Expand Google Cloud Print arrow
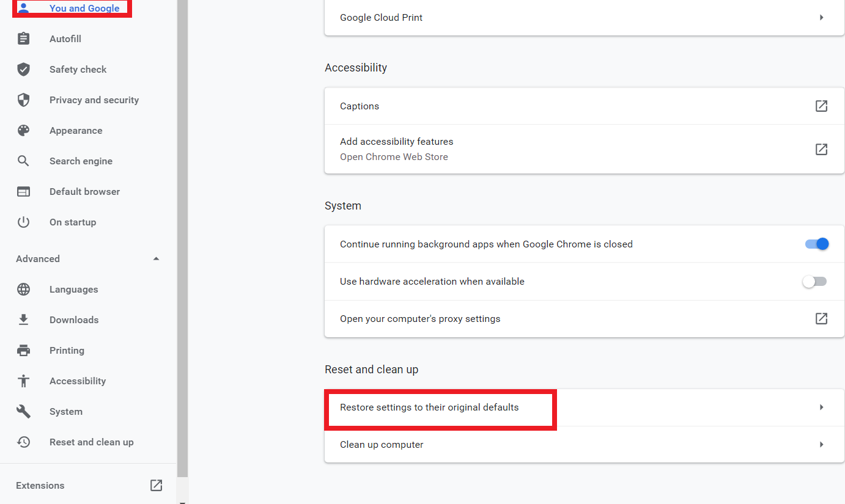This screenshot has height=504, width=845. tap(821, 18)
